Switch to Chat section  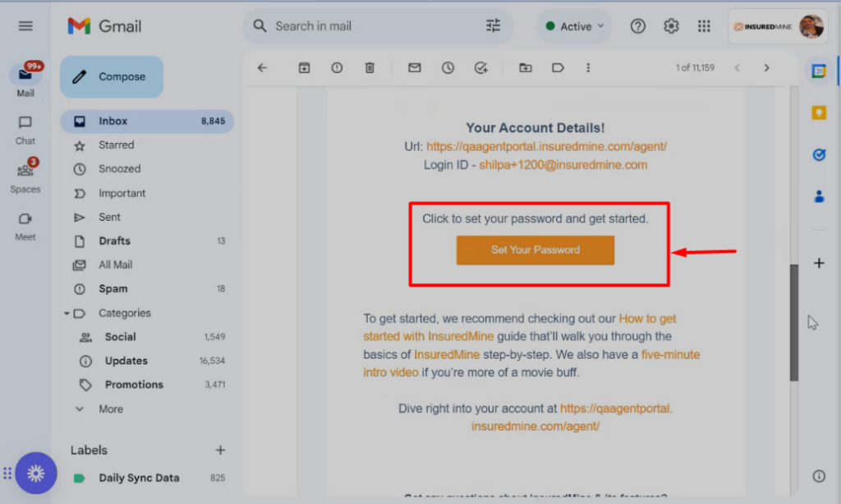(25, 131)
